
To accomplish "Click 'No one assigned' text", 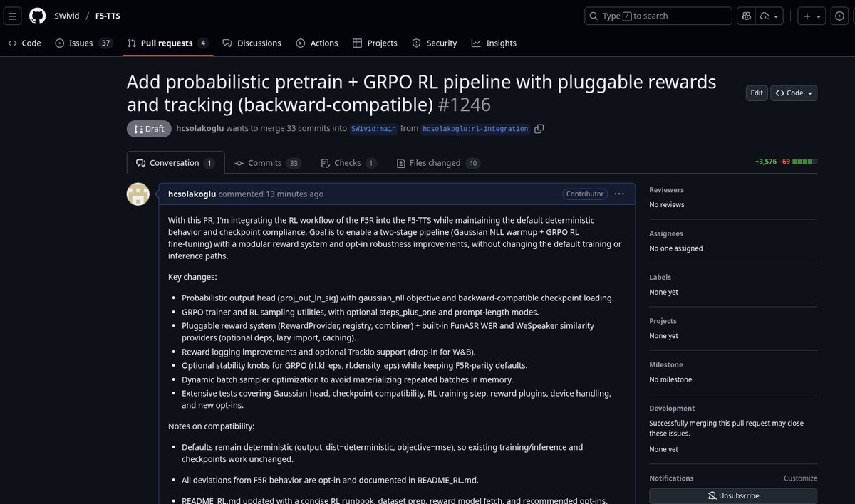I will pos(675,248).
